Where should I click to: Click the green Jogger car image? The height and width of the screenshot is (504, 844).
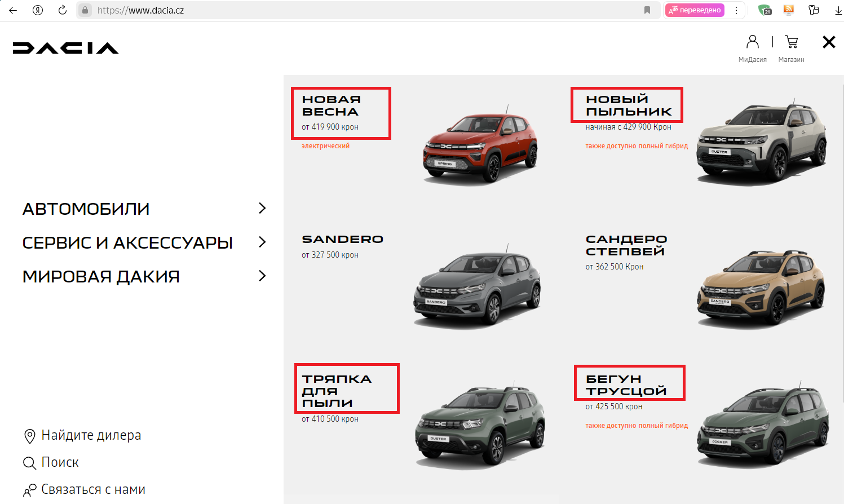pos(763,426)
